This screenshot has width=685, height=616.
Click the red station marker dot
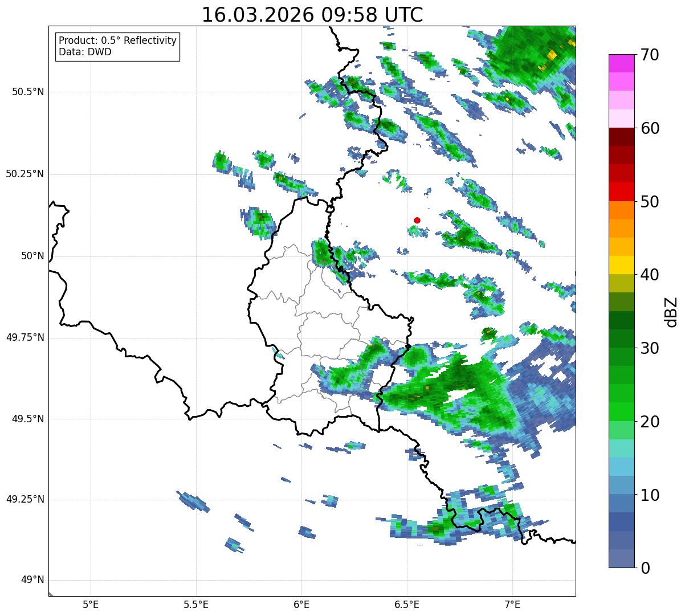click(417, 220)
